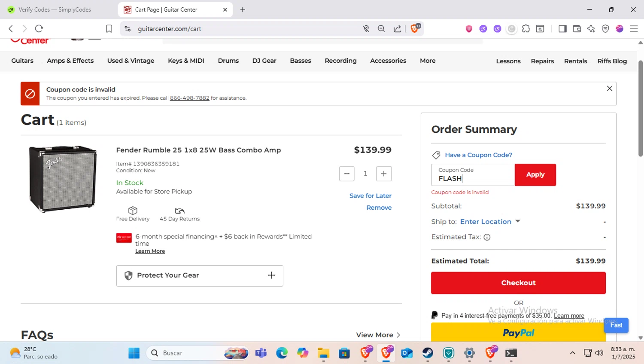The image size is (644, 364).
Task: Open PayPal Learn more link
Action: click(x=569, y=316)
